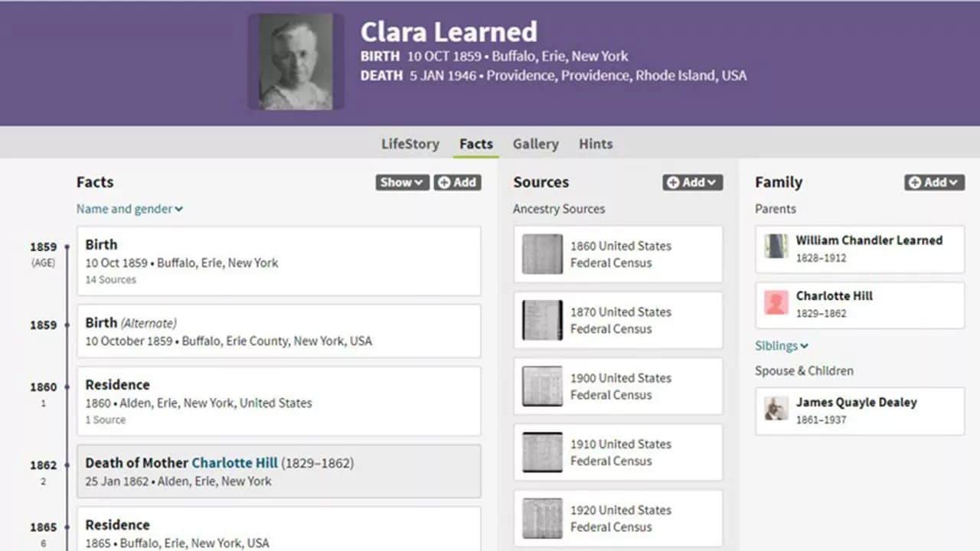
Task: View the 1920 United States Federal Census record icon
Action: tap(541, 517)
